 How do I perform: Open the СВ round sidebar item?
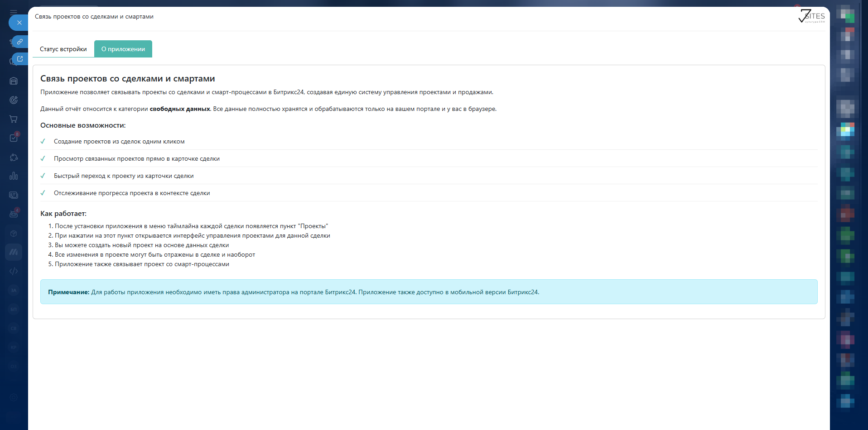coord(14,328)
